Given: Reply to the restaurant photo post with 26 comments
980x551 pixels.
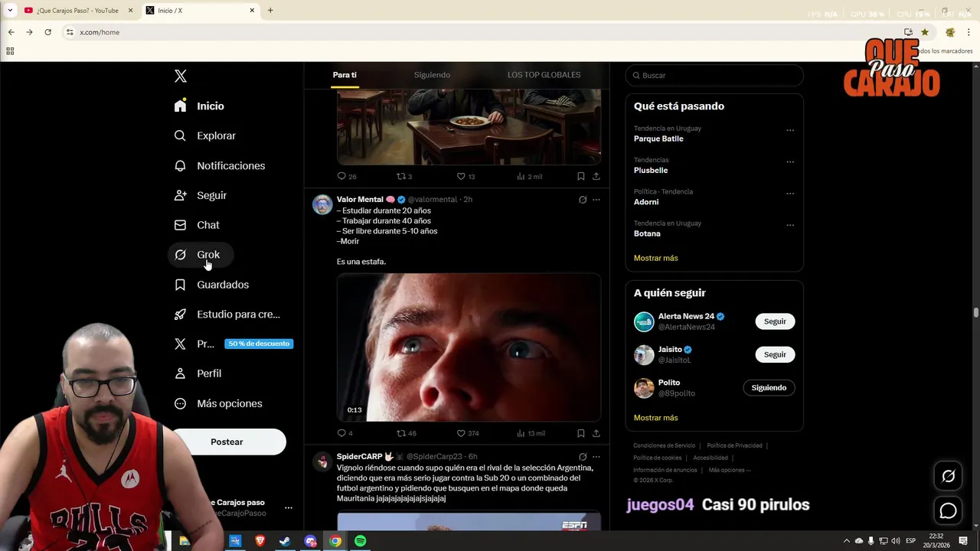Looking at the screenshot, I should 347,176.
